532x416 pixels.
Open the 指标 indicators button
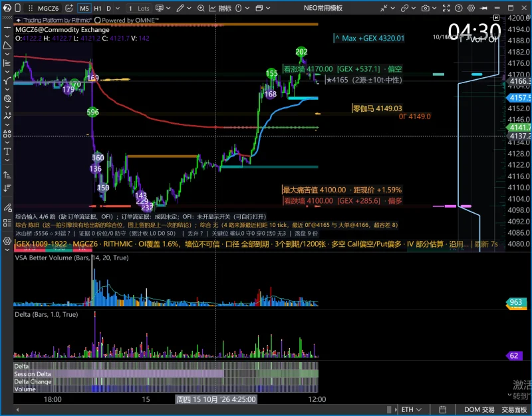pos(220,8)
